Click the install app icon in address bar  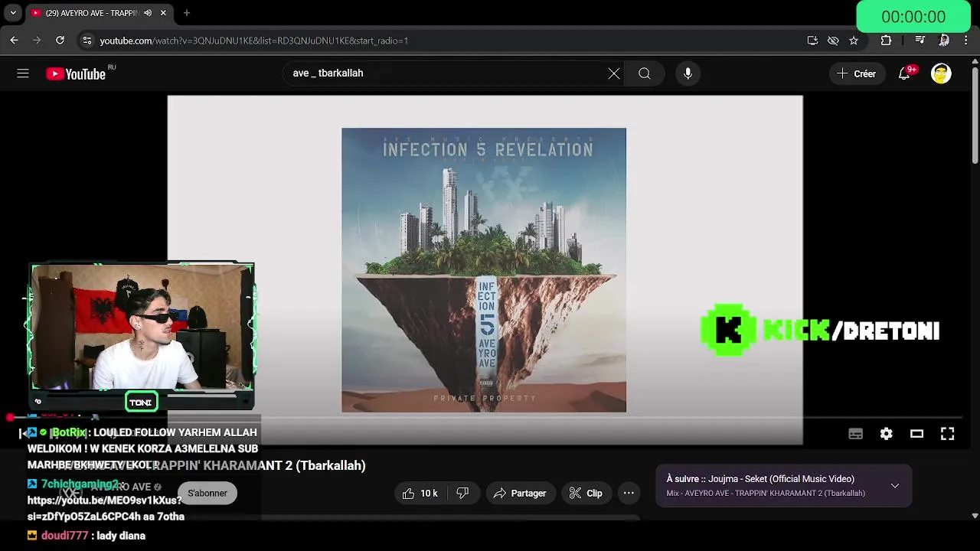tap(812, 41)
